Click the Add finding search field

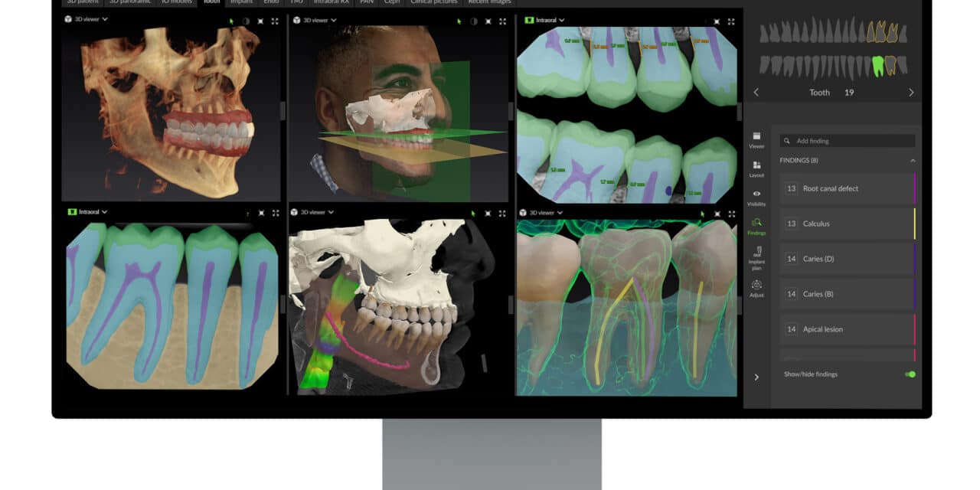point(851,141)
